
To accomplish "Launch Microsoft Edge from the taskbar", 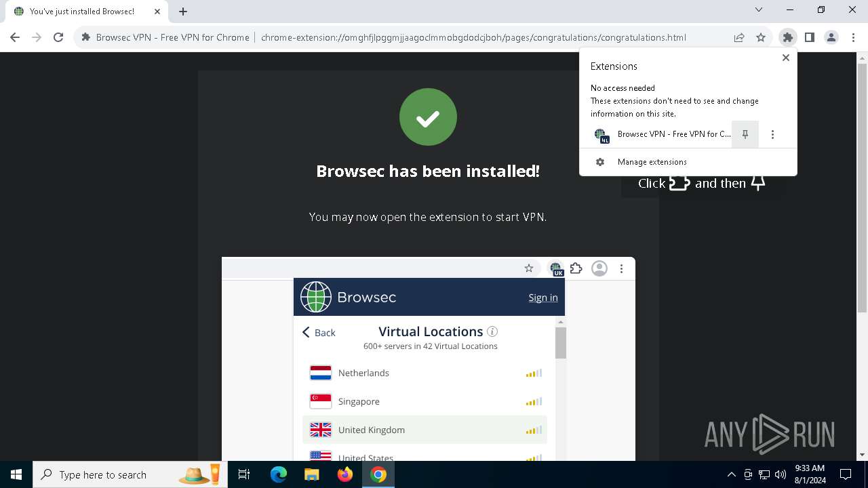I will 279,474.
